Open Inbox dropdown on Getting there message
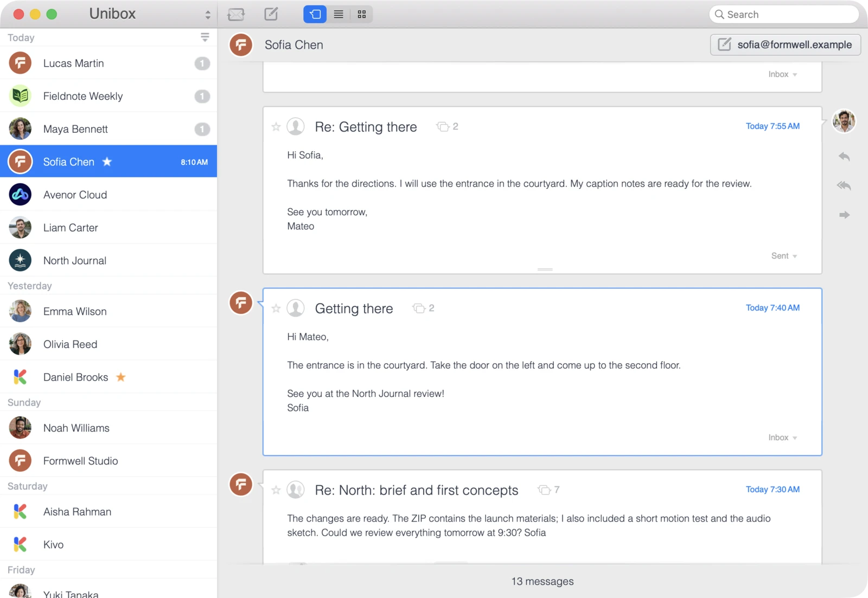The height and width of the screenshot is (598, 868). tap(782, 438)
